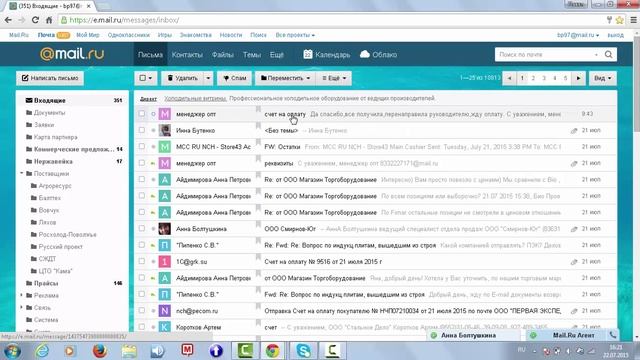
Task: Open Firefox from the taskbar
Action: point(99,351)
